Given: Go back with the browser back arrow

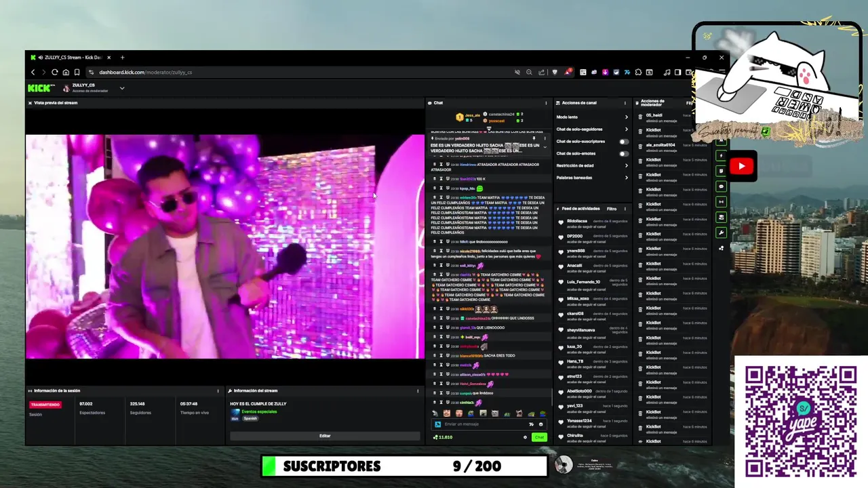Looking at the screenshot, I should click(x=33, y=73).
